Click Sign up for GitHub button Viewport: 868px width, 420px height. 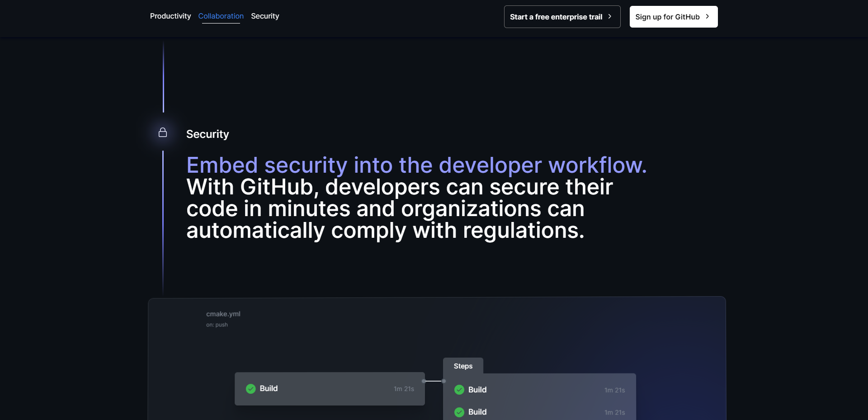(674, 17)
